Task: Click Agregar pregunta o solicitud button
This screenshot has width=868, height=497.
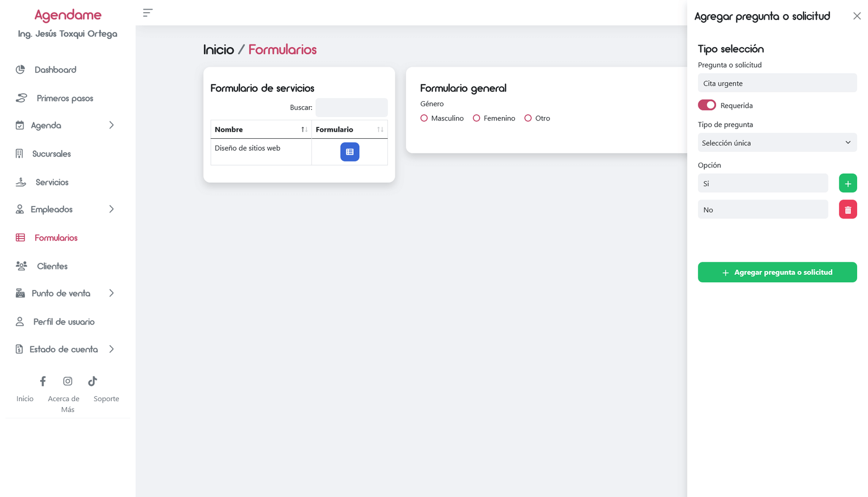Action: pyautogui.click(x=777, y=272)
